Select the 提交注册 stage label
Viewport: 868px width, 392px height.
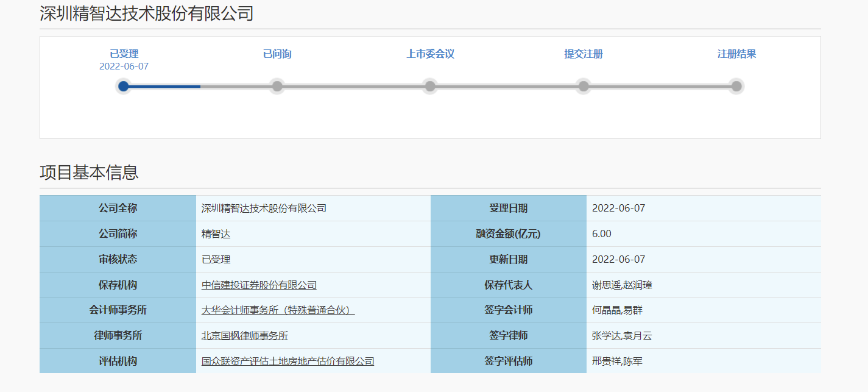(584, 54)
